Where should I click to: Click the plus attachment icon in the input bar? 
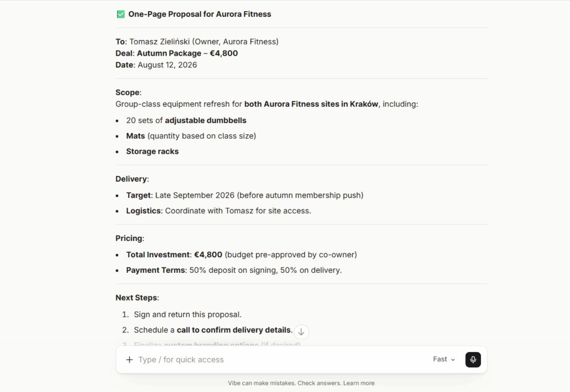coord(129,360)
